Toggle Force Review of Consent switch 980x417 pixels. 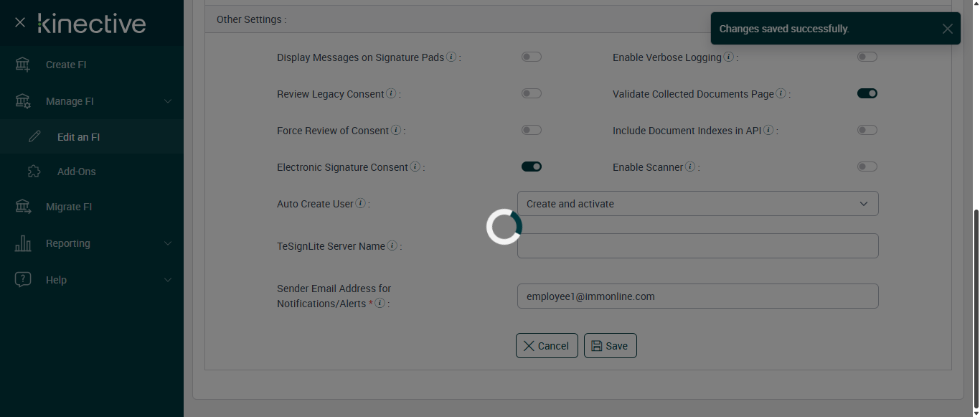tap(532, 130)
